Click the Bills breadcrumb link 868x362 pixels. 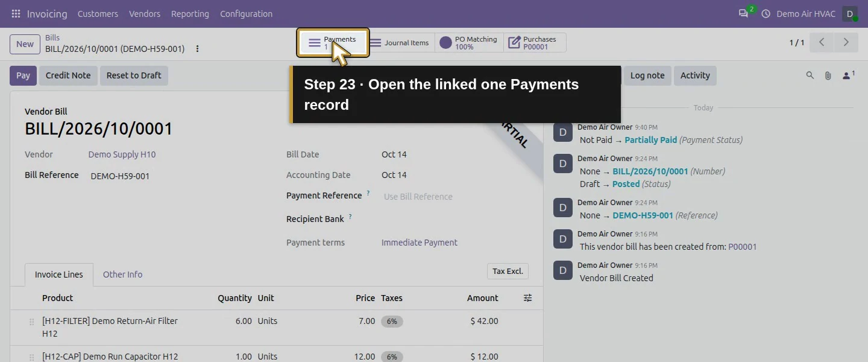[52, 37]
